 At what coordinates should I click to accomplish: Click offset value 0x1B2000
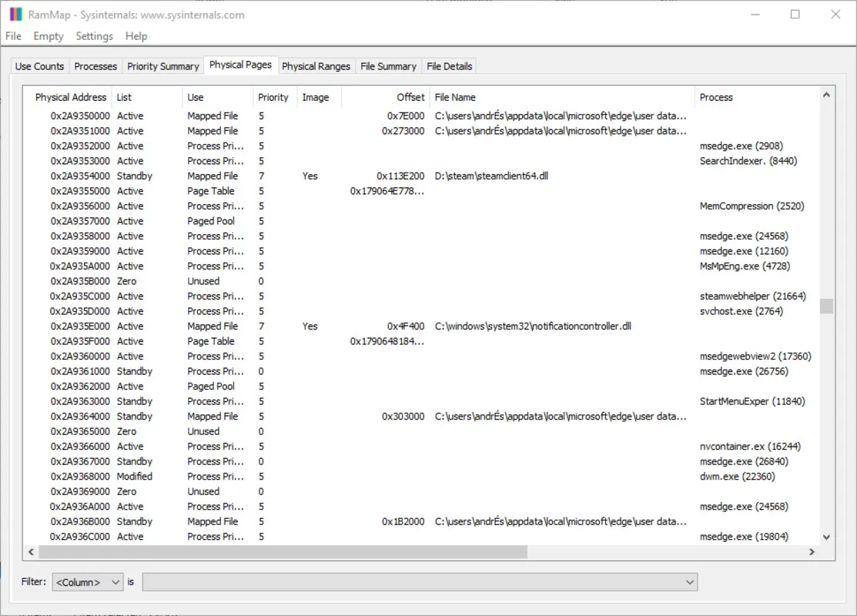click(403, 522)
